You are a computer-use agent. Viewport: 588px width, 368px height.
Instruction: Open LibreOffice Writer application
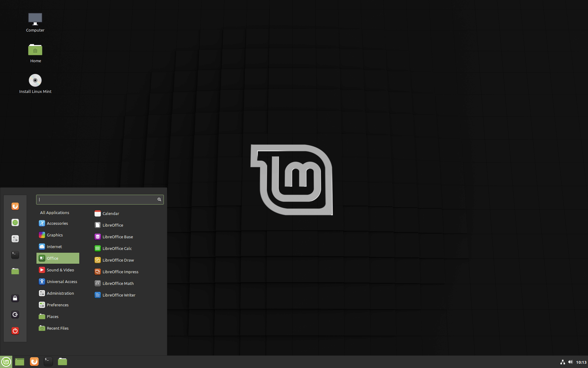tap(119, 295)
